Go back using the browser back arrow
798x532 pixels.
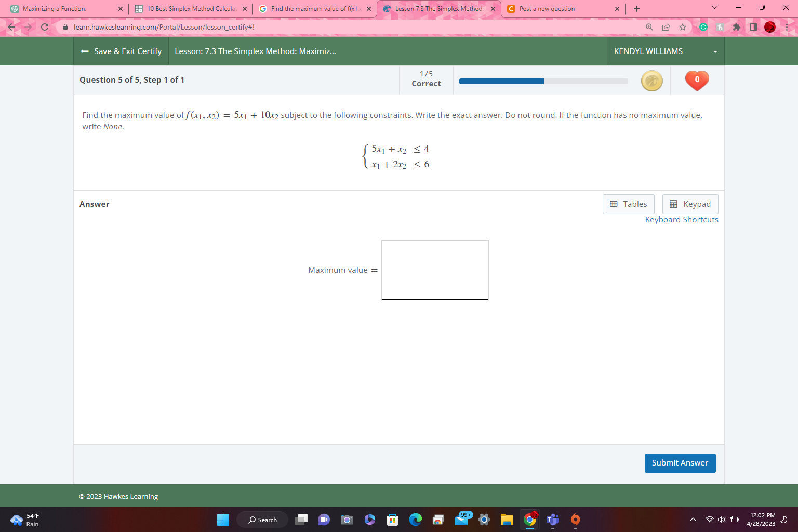point(11,27)
